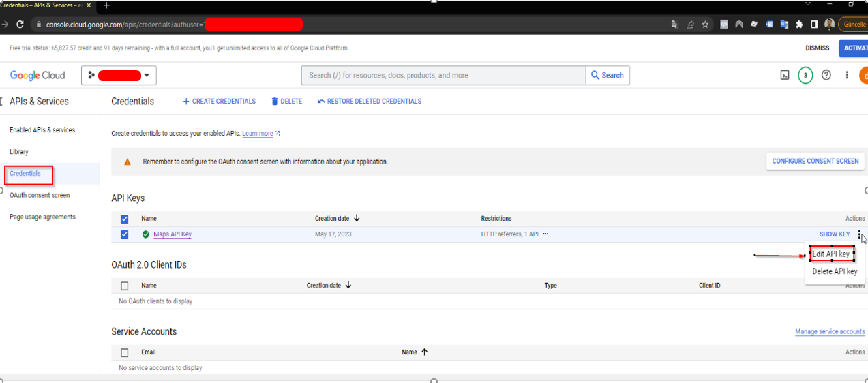This screenshot has height=383, width=868.
Task: Open the console settings three-dot menu
Action: [847, 75]
